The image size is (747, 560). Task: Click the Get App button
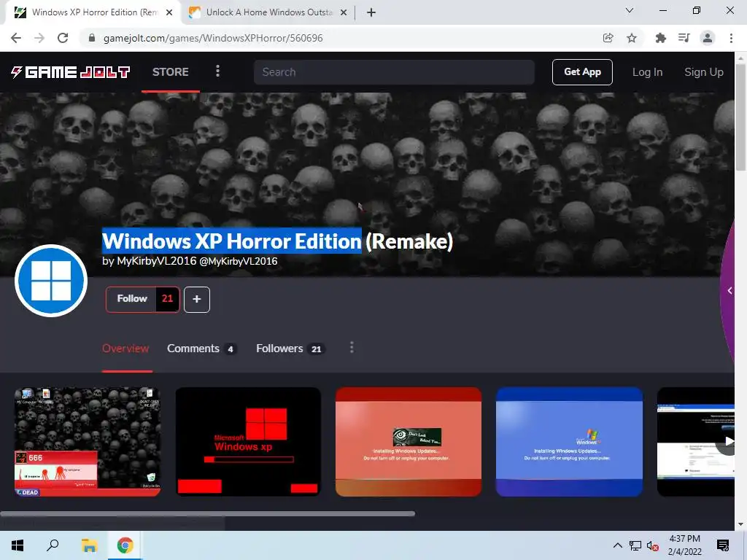click(582, 72)
